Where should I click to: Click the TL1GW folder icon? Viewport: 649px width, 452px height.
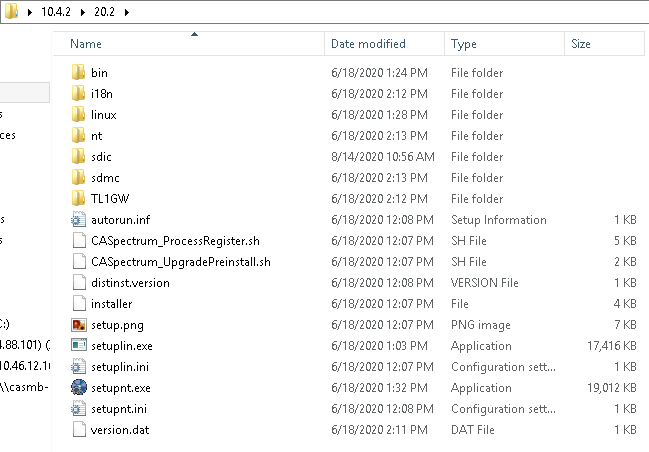(x=79, y=199)
